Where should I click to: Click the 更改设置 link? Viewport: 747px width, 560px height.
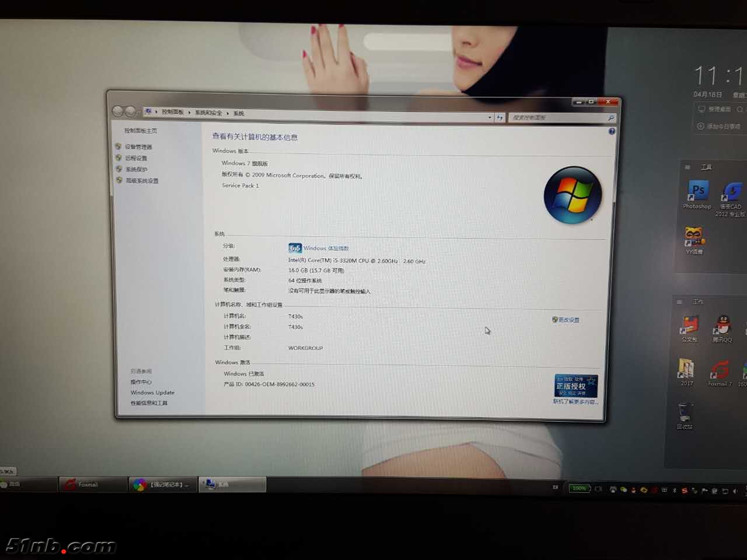click(568, 320)
